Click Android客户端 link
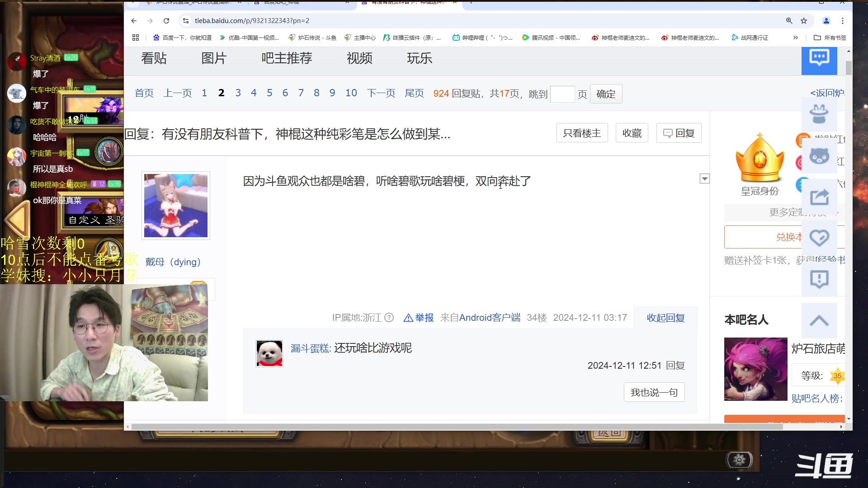This screenshot has width=868, height=488. 490,318
